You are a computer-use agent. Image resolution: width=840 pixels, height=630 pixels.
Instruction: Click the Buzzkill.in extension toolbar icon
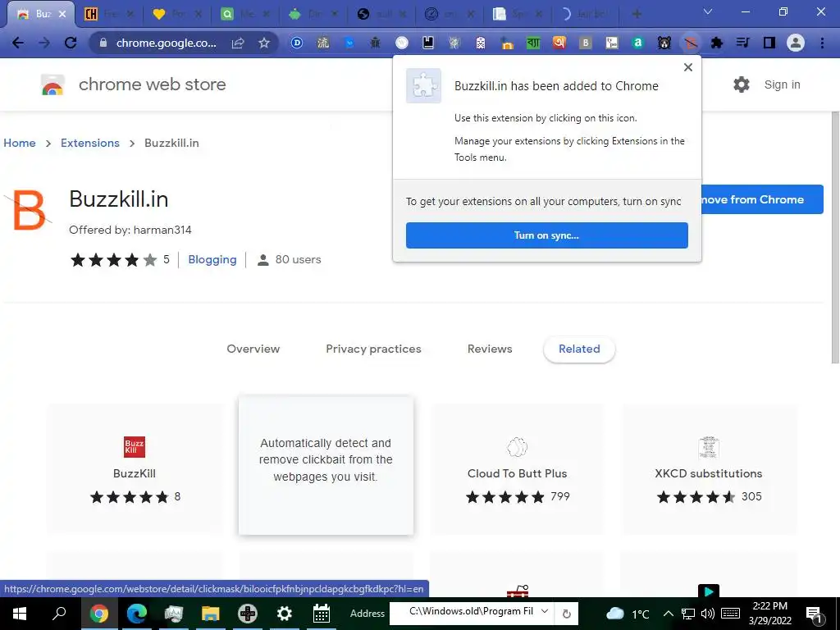[x=691, y=43]
